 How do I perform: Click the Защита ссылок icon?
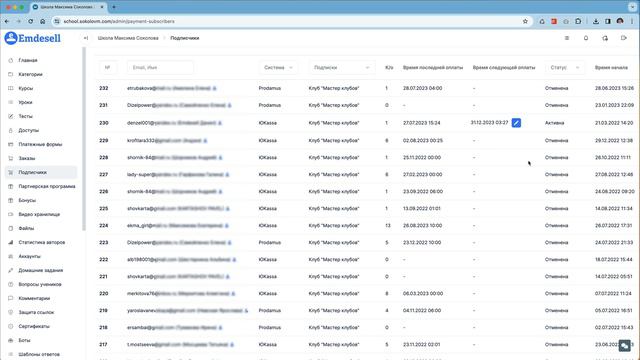click(11, 312)
